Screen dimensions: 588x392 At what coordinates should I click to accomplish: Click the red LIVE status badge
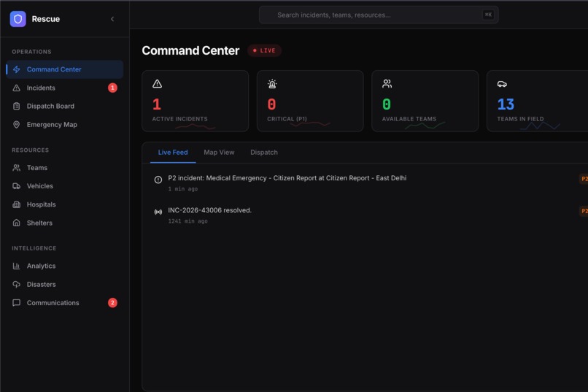tap(264, 50)
